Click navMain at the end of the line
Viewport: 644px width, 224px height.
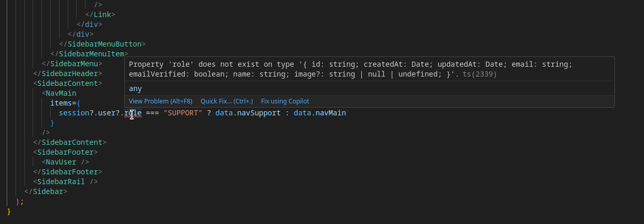coord(330,113)
